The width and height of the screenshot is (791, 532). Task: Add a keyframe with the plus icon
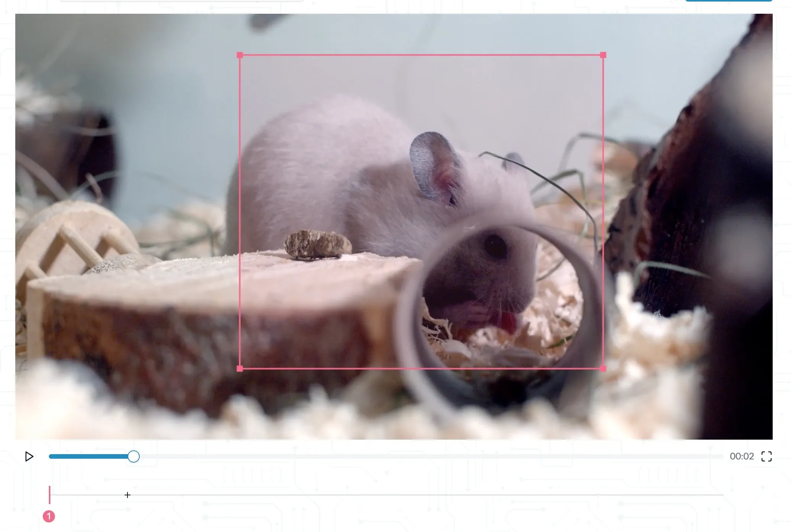pyautogui.click(x=128, y=495)
